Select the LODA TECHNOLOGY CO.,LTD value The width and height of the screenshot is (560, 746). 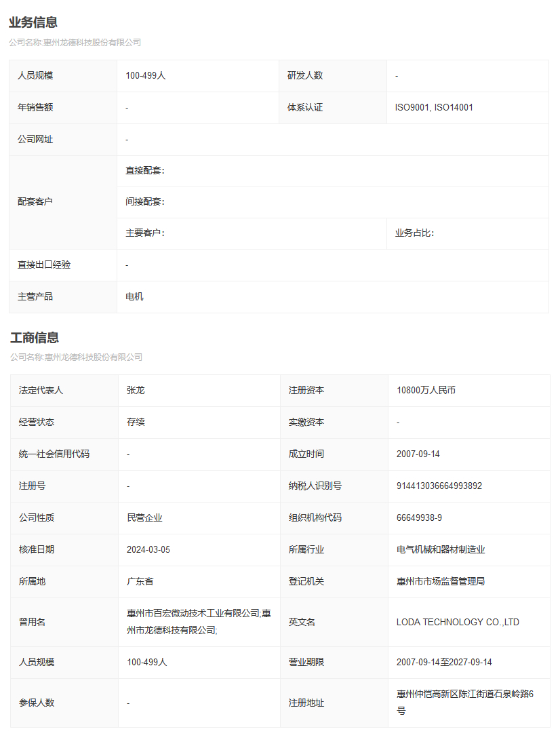pos(458,623)
